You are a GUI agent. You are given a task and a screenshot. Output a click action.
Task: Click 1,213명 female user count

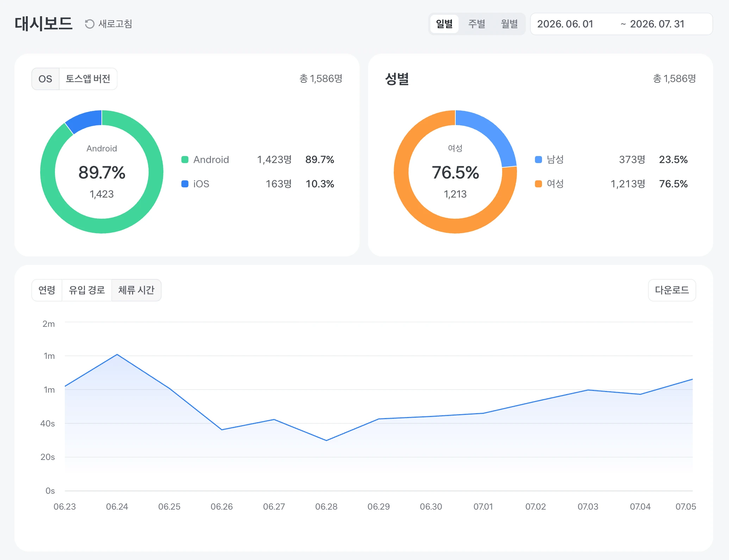628,184
